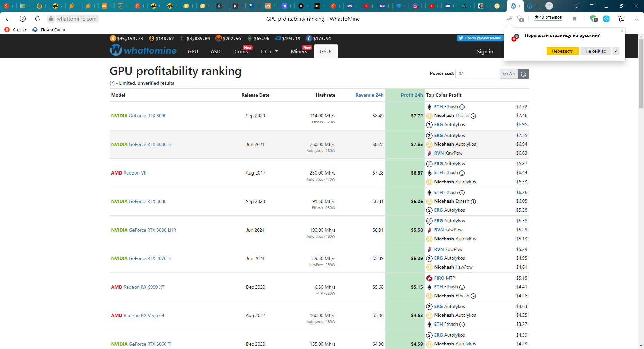
Task: Open the browser hamburger menu
Action: [x=591, y=6]
